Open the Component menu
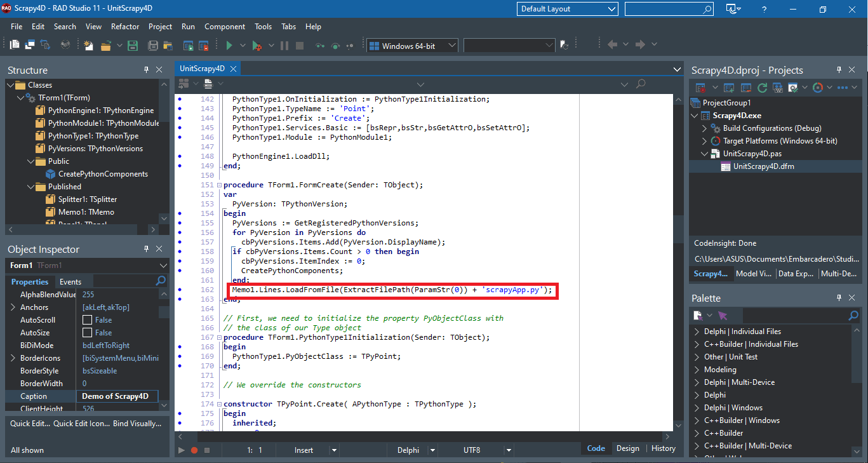The width and height of the screenshot is (868, 463). [x=225, y=27]
